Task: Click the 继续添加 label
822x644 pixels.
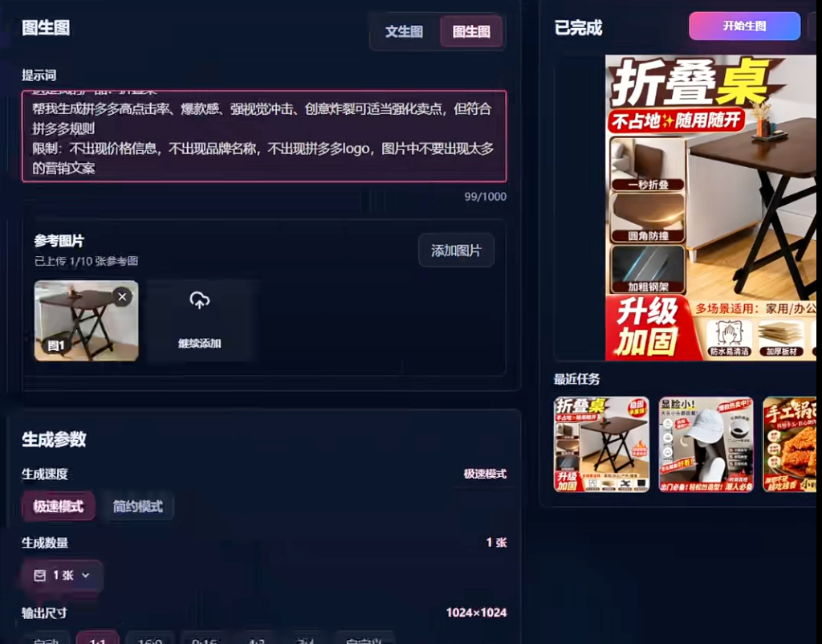Action: click(200, 344)
